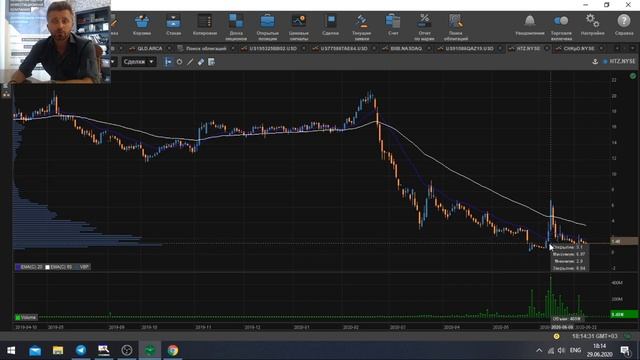Screen dimensions: 640x360
Task: Switch to the Поиск облигаций tab
Action: tap(206, 49)
